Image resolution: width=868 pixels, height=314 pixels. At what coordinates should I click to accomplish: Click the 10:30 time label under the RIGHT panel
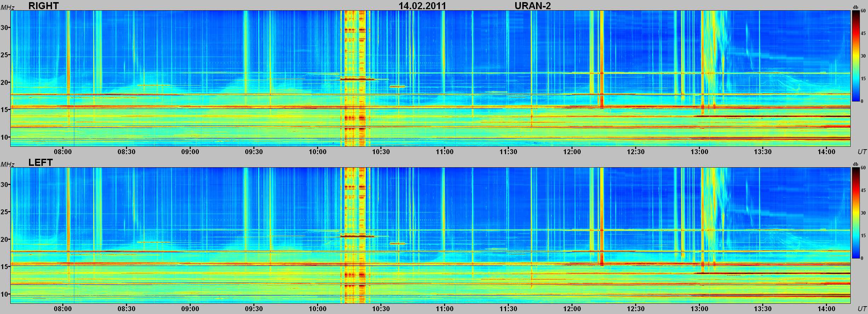click(x=381, y=152)
